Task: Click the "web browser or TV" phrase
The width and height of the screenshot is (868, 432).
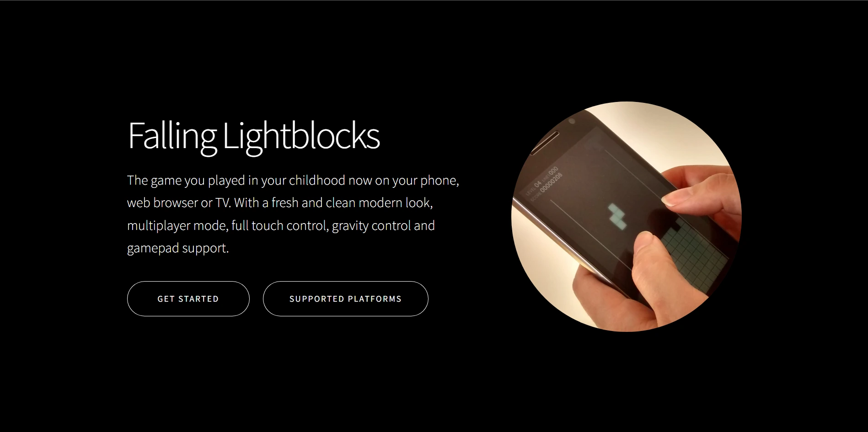Action: [x=178, y=203]
